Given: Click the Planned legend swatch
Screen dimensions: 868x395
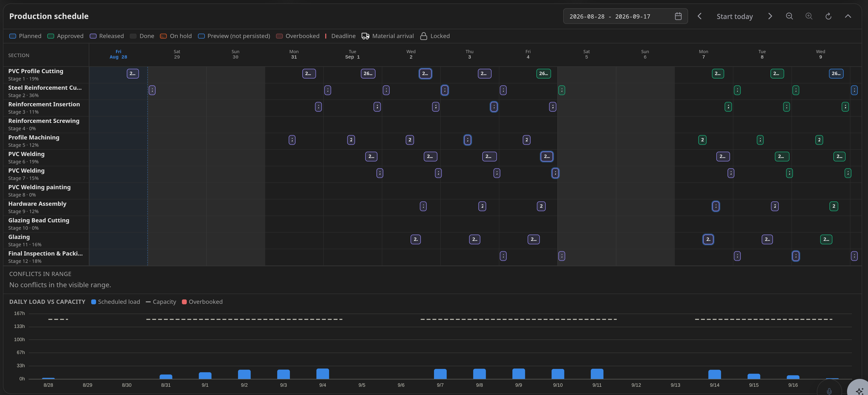Looking at the screenshot, I should point(12,36).
